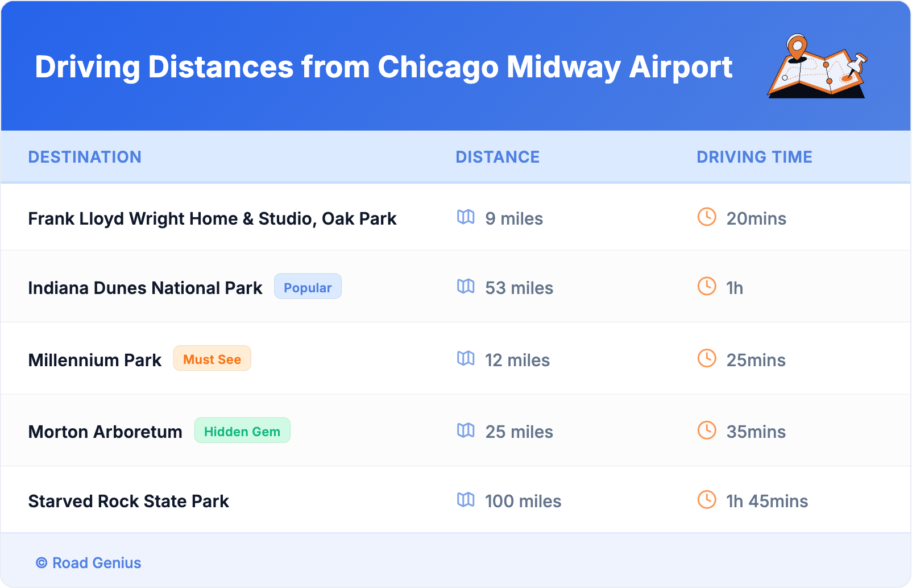The height and width of the screenshot is (588, 912).
Task: Click the map icon beside 12 miles
Action: 466,358
